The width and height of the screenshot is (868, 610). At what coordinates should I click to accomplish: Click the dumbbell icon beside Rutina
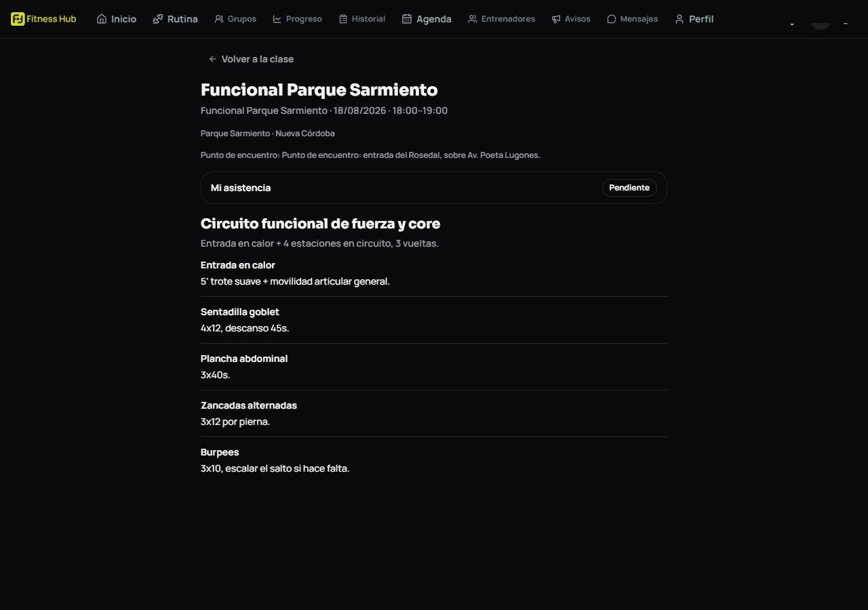click(x=158, y=19)
